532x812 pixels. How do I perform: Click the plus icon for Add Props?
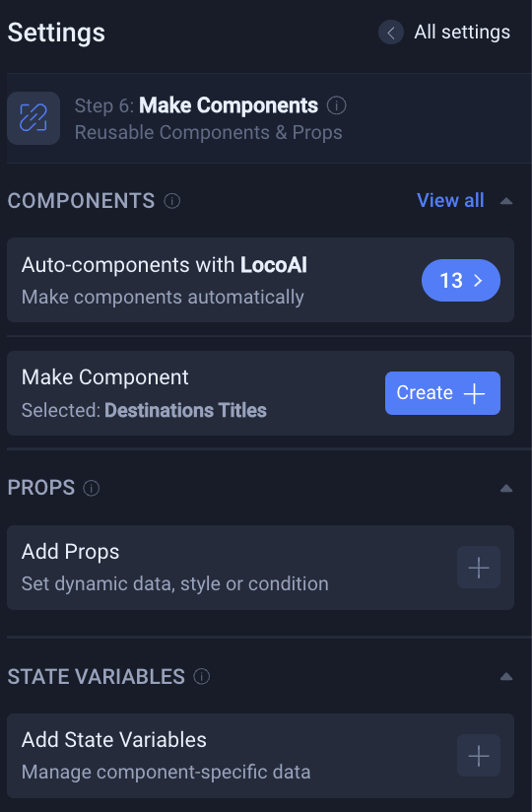479,568
